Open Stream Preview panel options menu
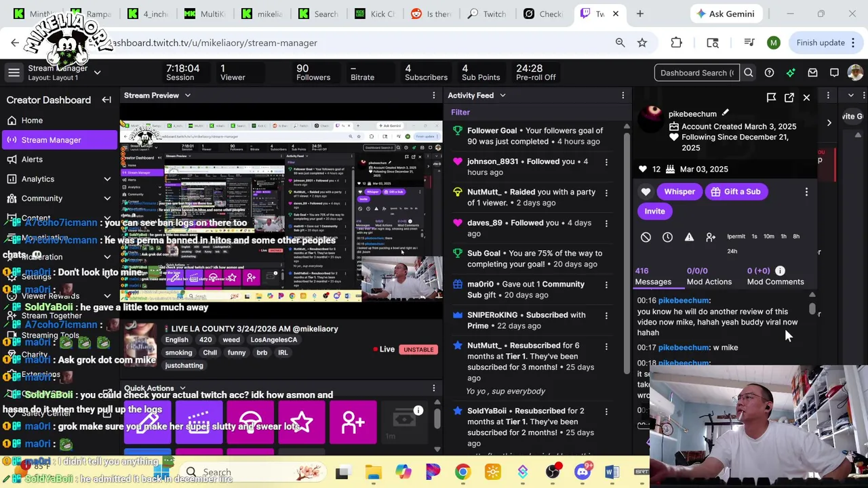868x488 pixels. (x=434, y=96)
